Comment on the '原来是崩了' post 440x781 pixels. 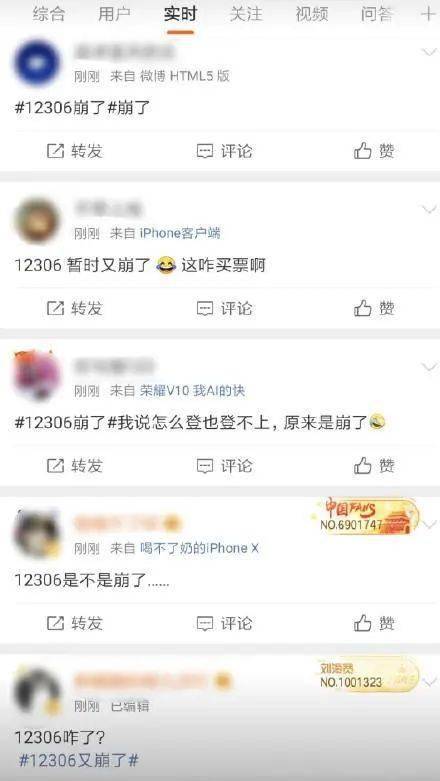[x=224, y=466]
